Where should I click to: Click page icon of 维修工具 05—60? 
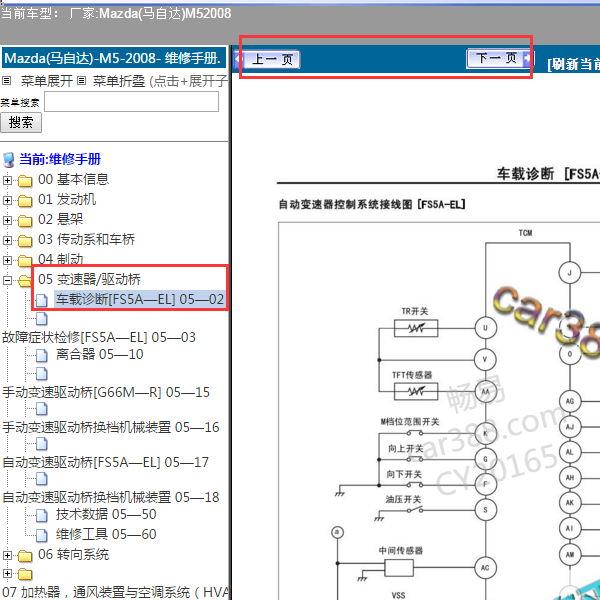point(42,536)
